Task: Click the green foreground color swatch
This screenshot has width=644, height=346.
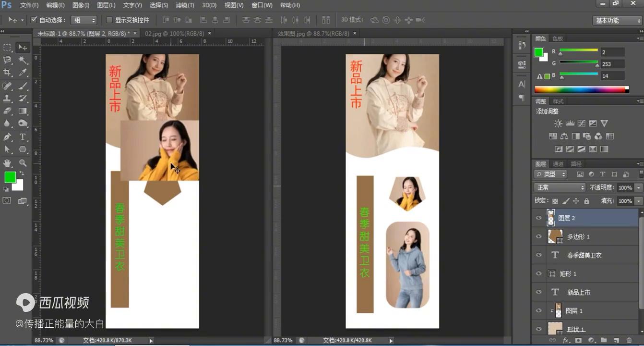Action: point(10,178)
